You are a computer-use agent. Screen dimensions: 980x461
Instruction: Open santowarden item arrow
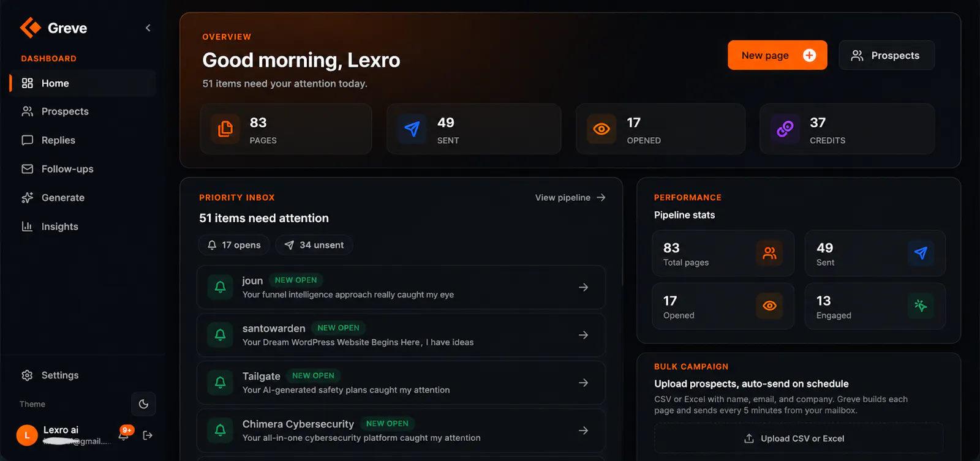[x=584, y=335]
